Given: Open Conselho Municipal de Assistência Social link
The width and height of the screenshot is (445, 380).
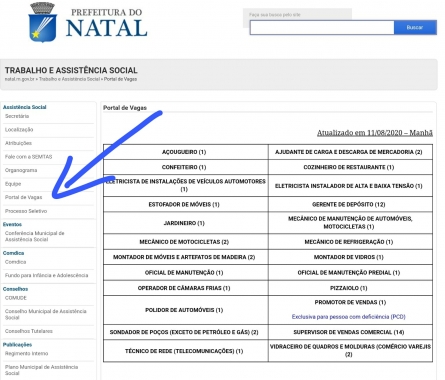Looking at the screenshot, I should pyautogui.click(x=46, y=314).
